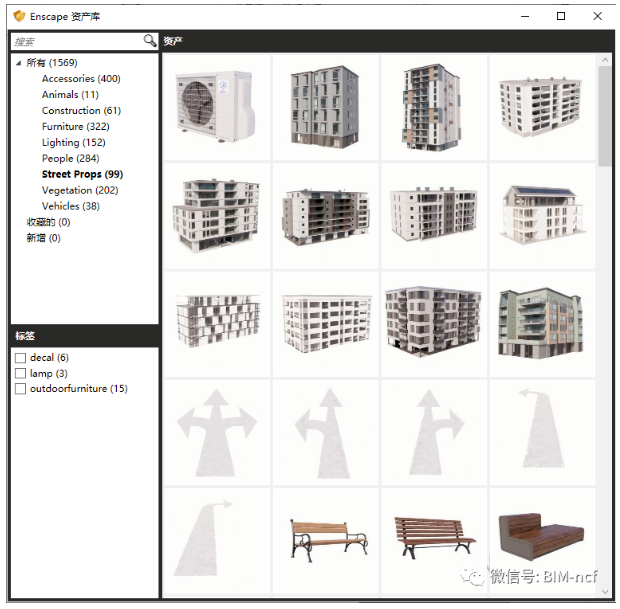Open the Furniture (322) category
This screenshot has height=609, width=620.
click(76, 127)
